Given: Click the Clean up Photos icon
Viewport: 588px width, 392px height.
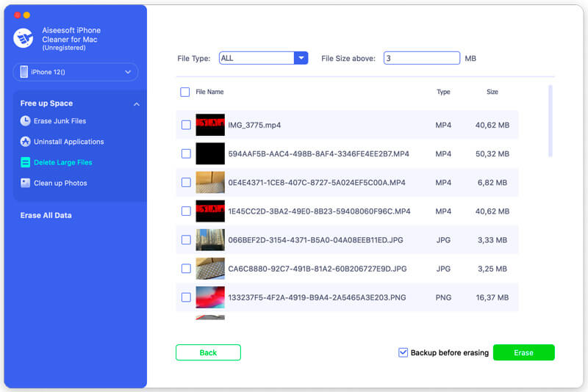Looking at the screenshot, I should [26, 183].
